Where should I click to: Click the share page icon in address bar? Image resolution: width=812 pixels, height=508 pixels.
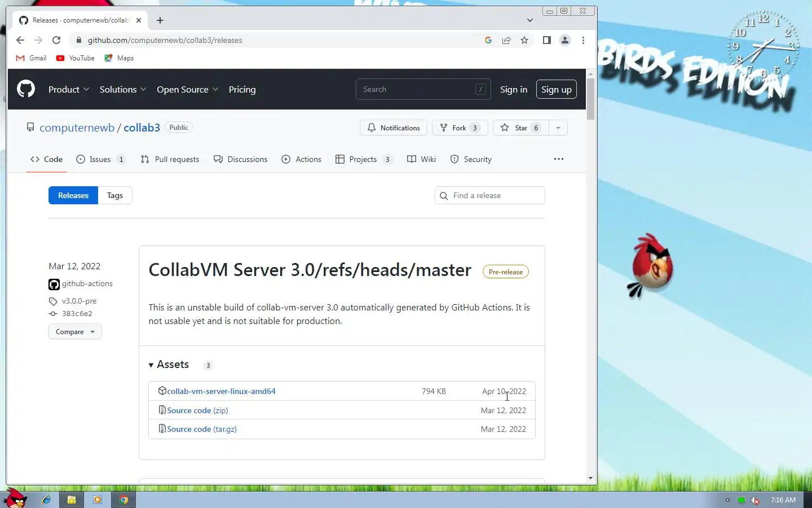coord(506,40)
